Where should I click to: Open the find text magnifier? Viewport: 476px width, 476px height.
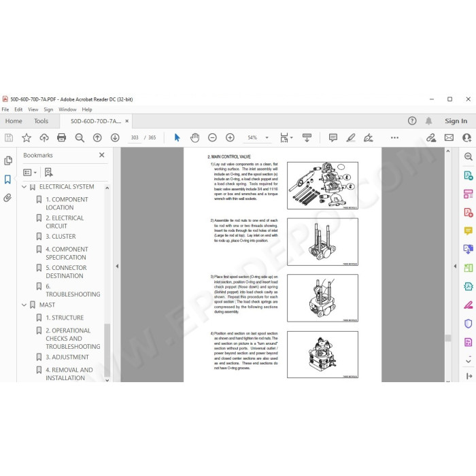coord(80,138)
